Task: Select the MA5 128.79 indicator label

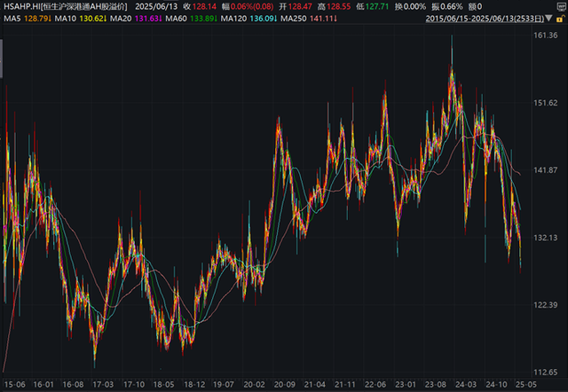Action: click(x=28, y=19)
